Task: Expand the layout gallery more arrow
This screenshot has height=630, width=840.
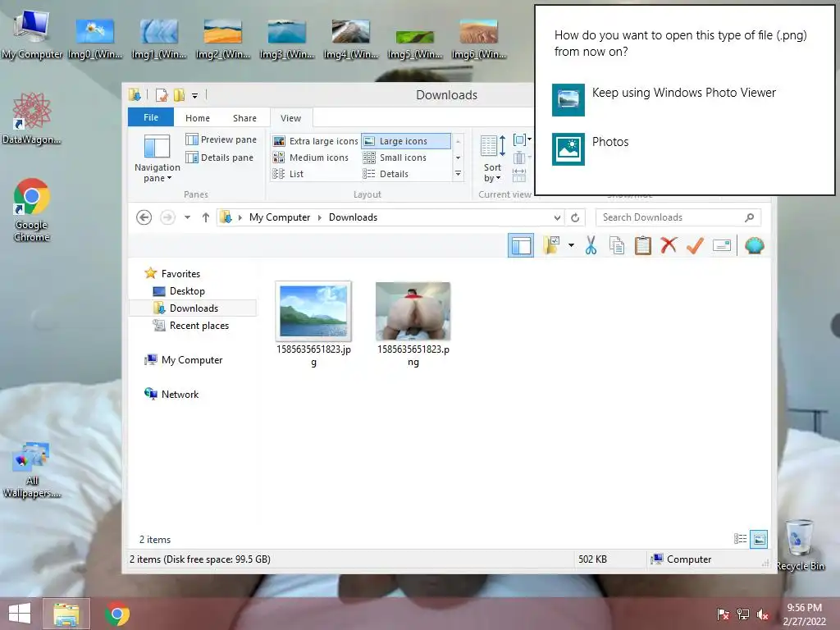Action: (458, 174)
